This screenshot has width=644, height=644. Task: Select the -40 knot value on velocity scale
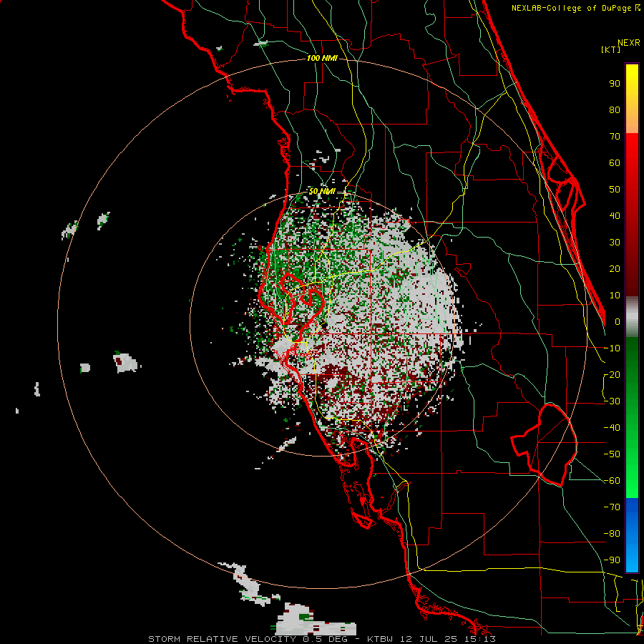(x=612, y=428)
